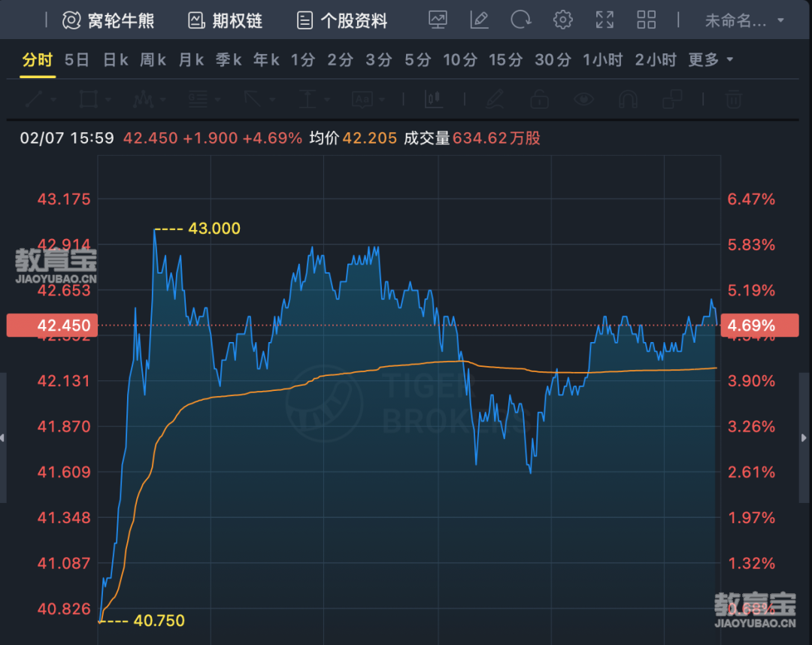The image size is (812, 645).
Task: Open chart settings gear icon
Action: [562, 20]
